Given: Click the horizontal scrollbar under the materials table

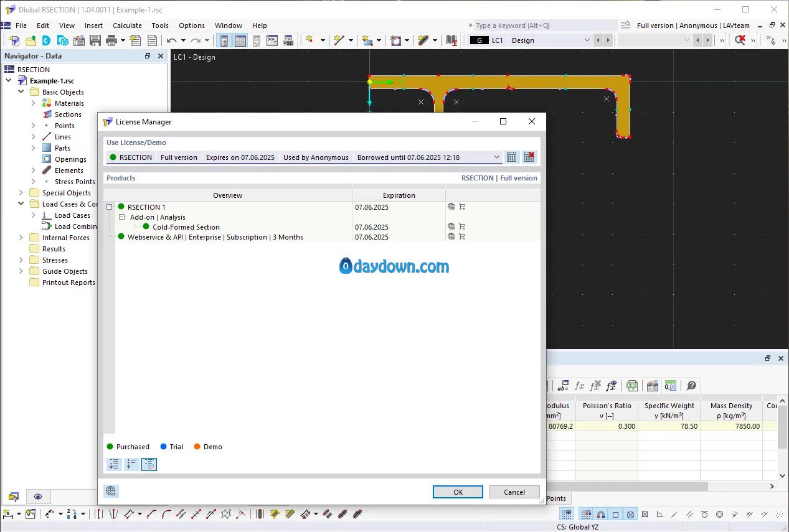Looking at the screenshot, I should pyautogui.click(x=627, y=487).
